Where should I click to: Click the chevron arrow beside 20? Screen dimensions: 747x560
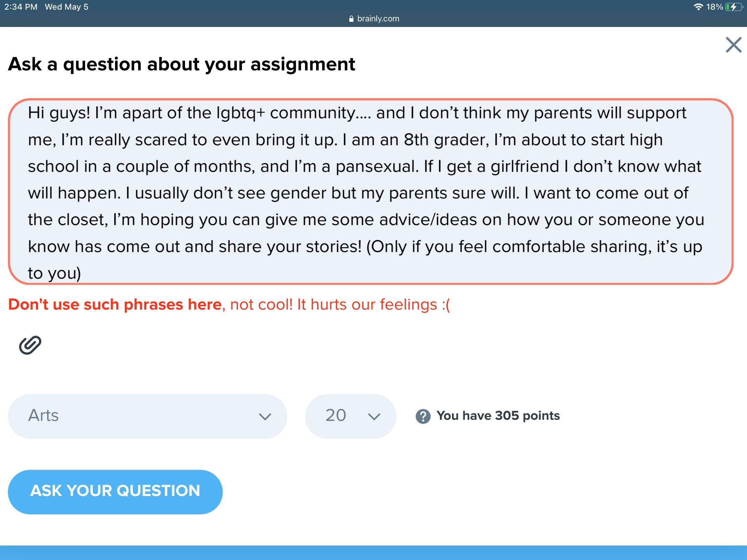tap(374, 417)
